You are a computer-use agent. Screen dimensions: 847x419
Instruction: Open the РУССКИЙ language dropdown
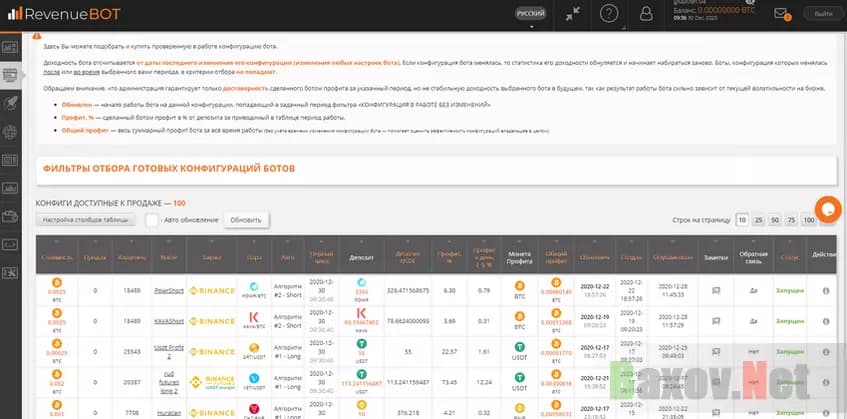pyautogui.click(x=531, y=14)
